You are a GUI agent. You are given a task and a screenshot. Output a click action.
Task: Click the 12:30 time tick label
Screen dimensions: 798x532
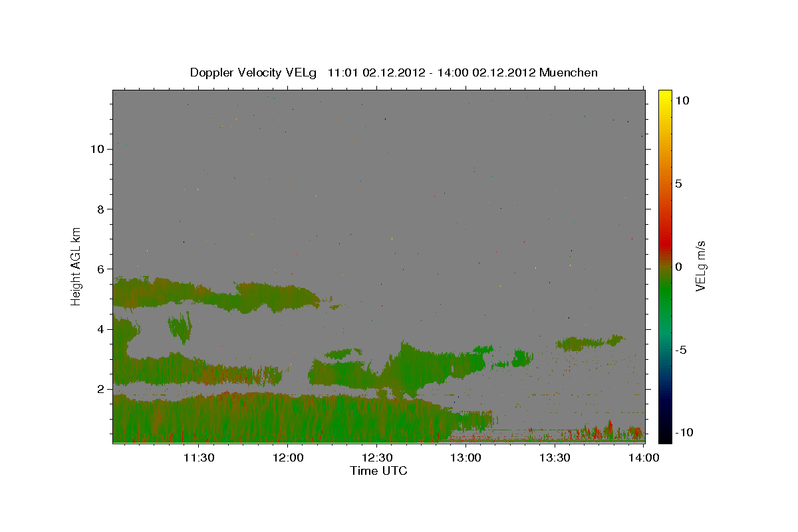tap(376, 458)
